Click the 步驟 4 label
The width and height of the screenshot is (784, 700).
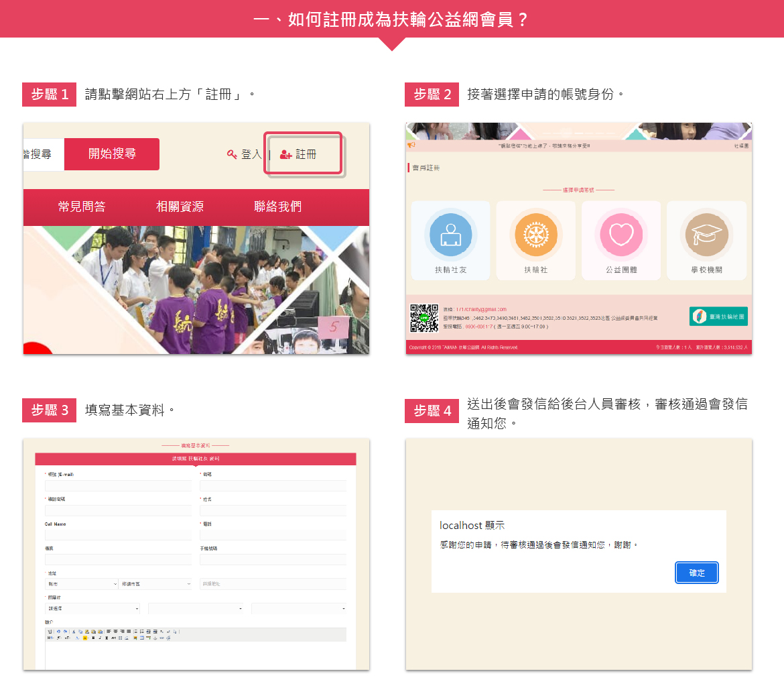click(x=432, y=411)
